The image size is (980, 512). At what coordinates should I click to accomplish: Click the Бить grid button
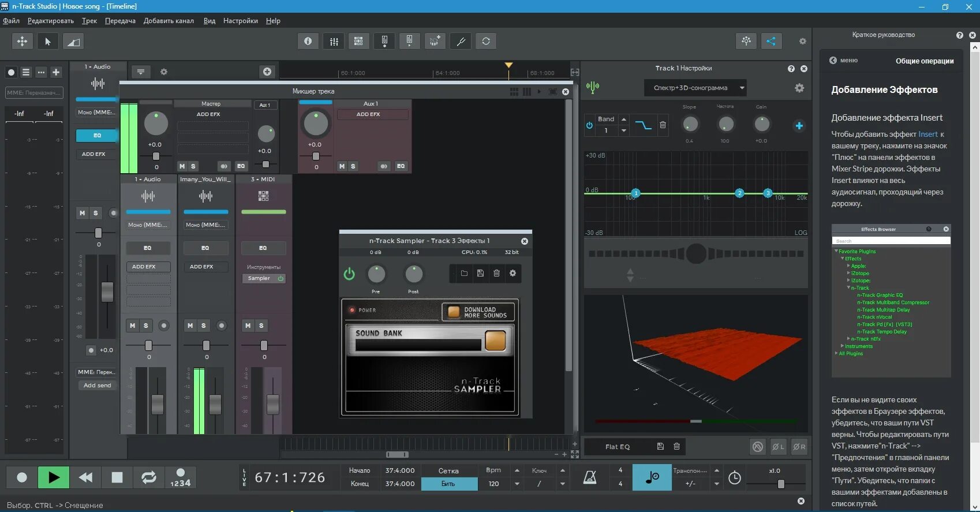(x=448, y=484)
